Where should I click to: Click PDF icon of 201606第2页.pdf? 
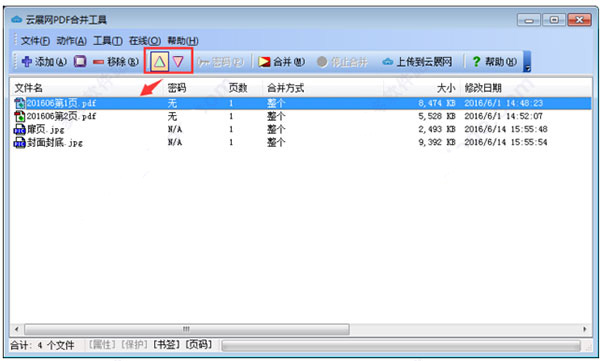tap(20, 116)
